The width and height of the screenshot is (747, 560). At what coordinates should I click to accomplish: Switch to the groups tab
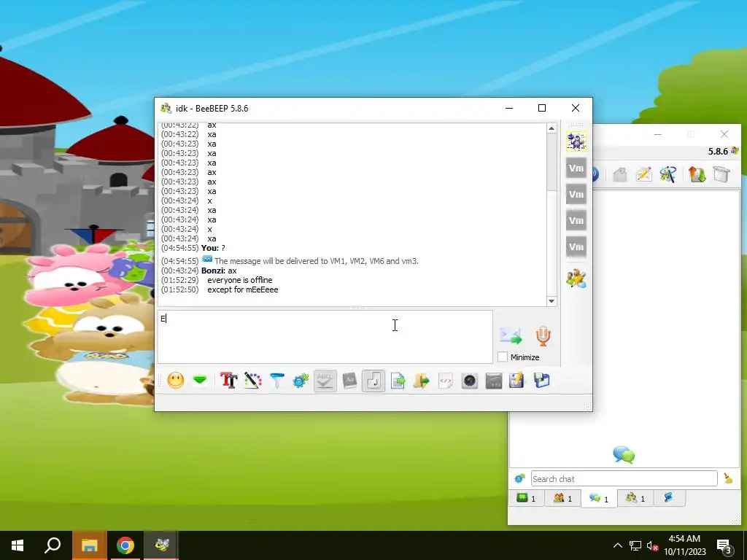pos(635,498)
